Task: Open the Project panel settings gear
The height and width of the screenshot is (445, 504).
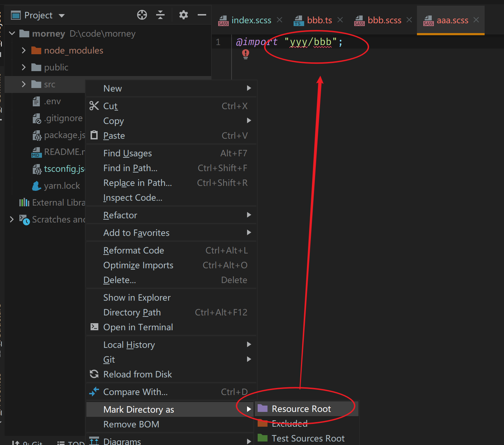Action: pyautogui.click(x=183, y=15)
